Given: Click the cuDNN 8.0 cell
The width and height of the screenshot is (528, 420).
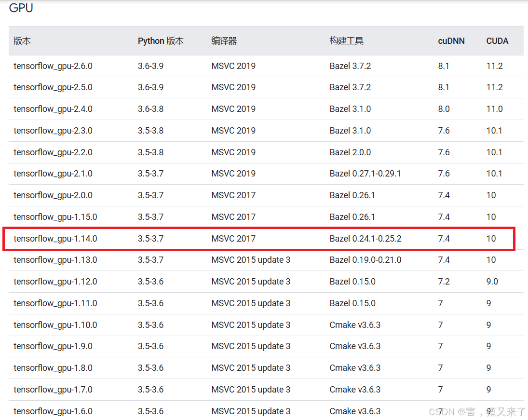Looking at the screenshot, I should click(444, 109).
